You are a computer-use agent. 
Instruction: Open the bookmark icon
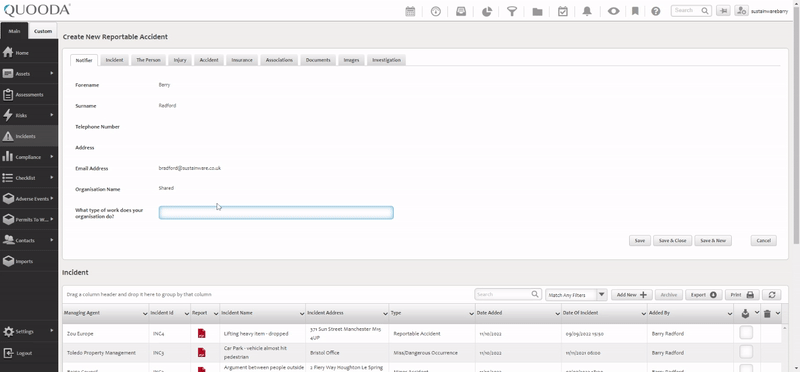click(635, 11)
